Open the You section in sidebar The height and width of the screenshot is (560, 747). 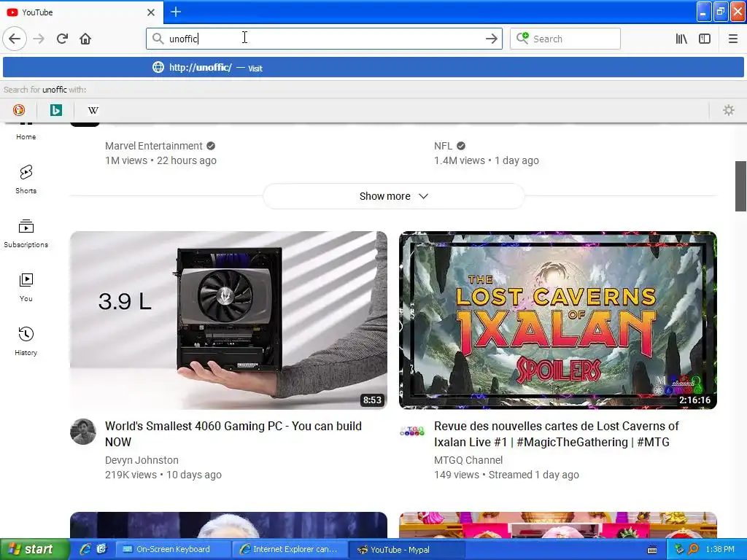coord(26,287)
